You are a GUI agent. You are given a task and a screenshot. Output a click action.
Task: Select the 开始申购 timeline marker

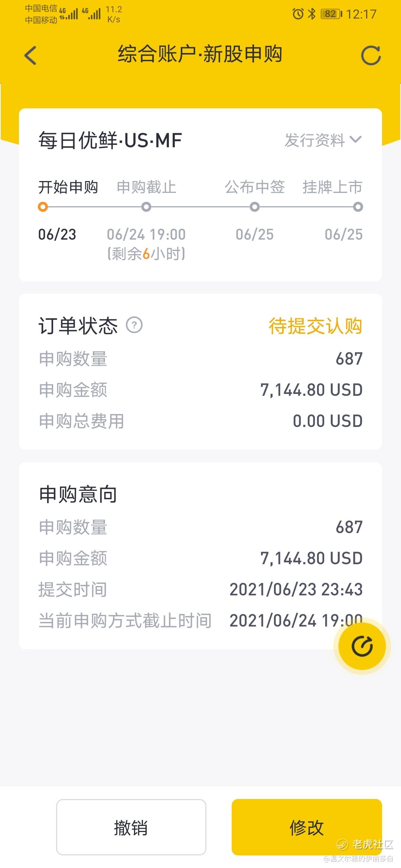(x=43, y=207)
